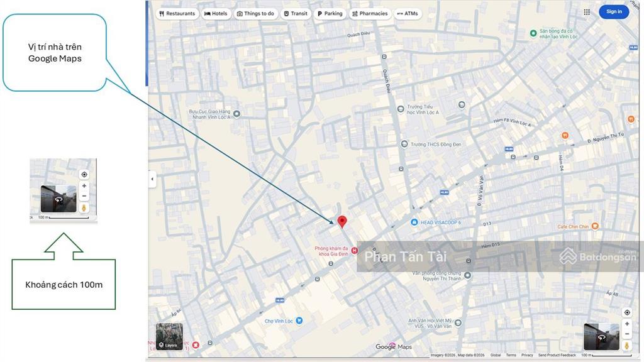Open the Street View thumbnail preview on main map
The width and height of the screenshot is (644, 362).
pyautogui.click(x=601, y=336)
